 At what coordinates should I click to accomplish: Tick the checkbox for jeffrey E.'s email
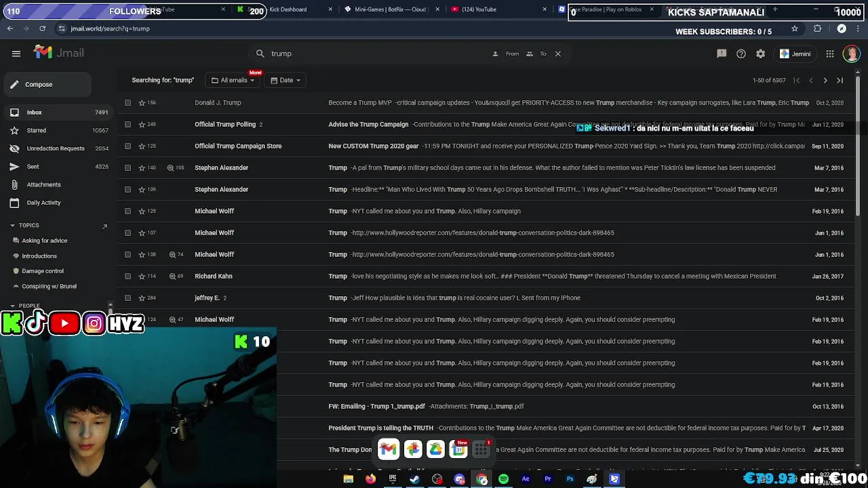coord(127,298)
